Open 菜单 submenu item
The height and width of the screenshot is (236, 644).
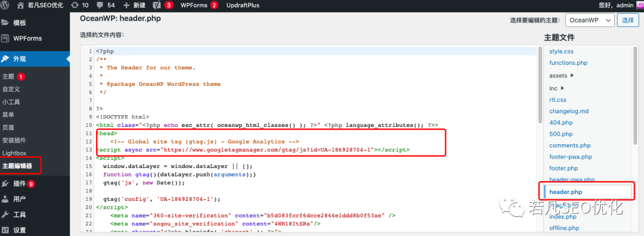[8, 114]
